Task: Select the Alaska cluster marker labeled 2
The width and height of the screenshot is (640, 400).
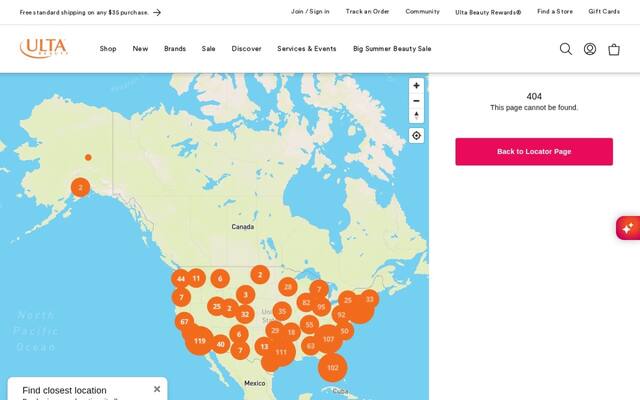Action: point(80,187)
